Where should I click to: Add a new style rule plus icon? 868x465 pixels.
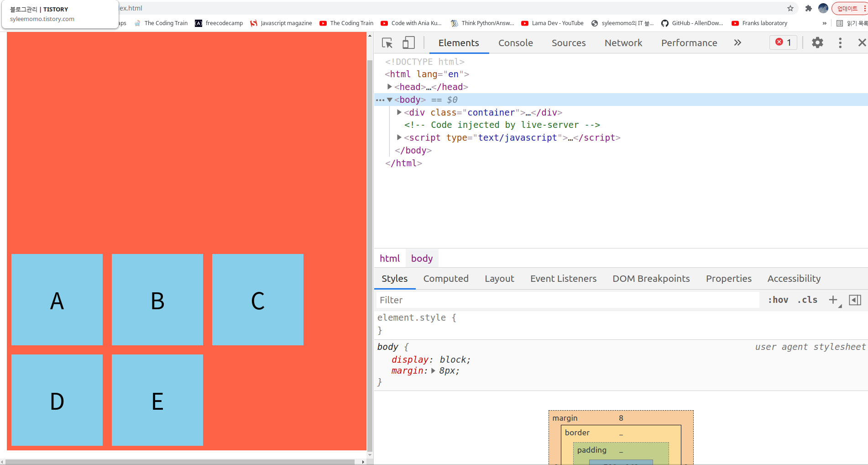point(833,300)
